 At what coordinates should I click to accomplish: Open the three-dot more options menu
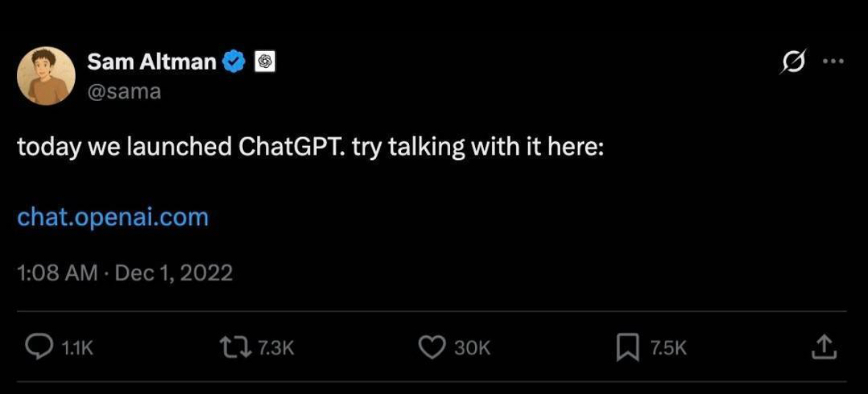click(x=834, y=61)
